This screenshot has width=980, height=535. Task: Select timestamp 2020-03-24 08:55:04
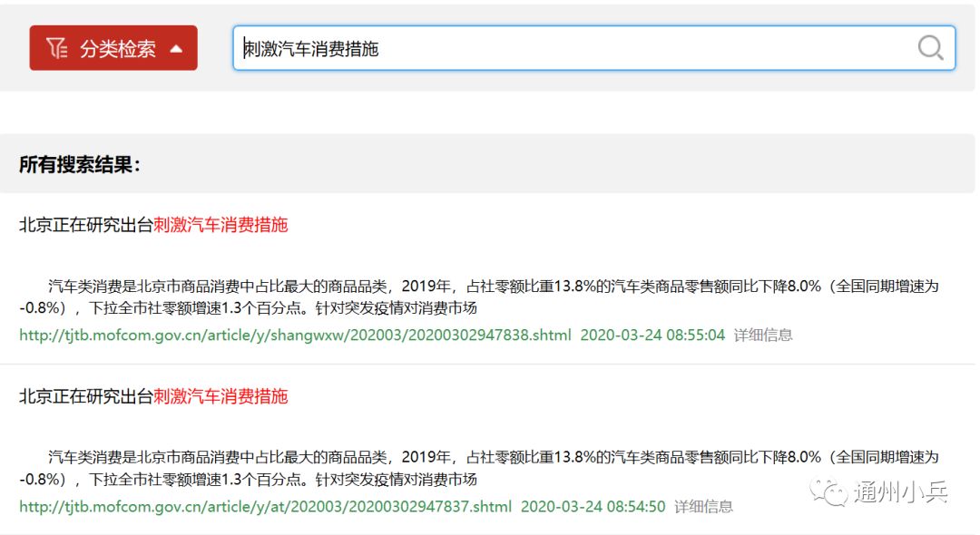coord(652,336)
